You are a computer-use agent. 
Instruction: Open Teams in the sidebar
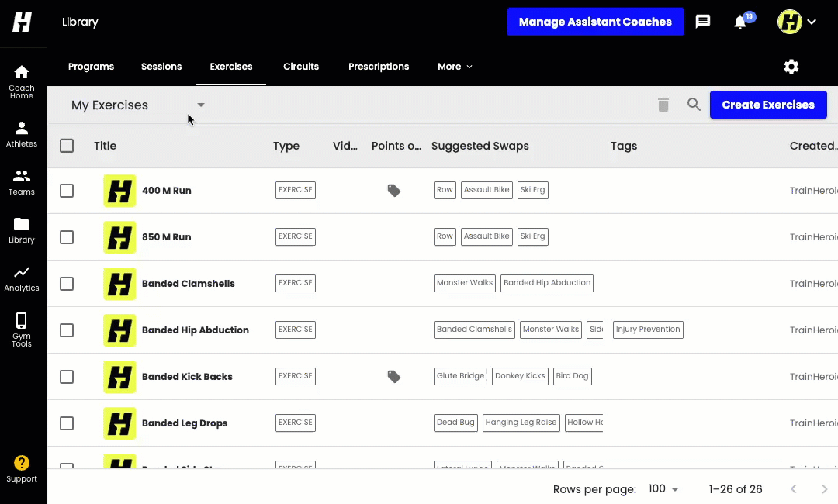[22, 182]
